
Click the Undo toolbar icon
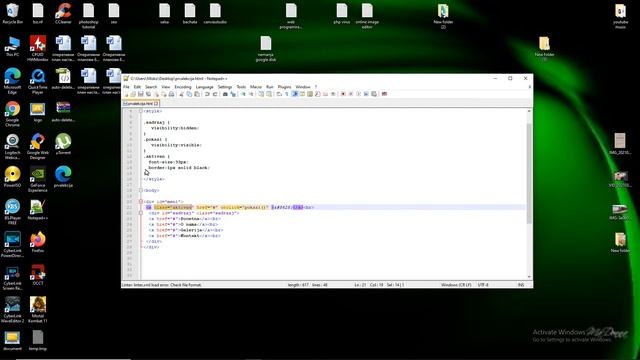click(207, 94)
